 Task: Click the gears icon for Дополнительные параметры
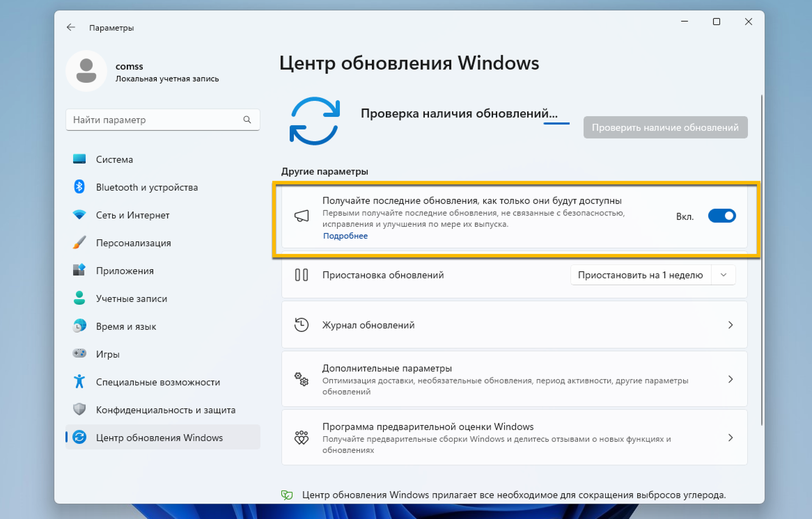pos(302,379)
